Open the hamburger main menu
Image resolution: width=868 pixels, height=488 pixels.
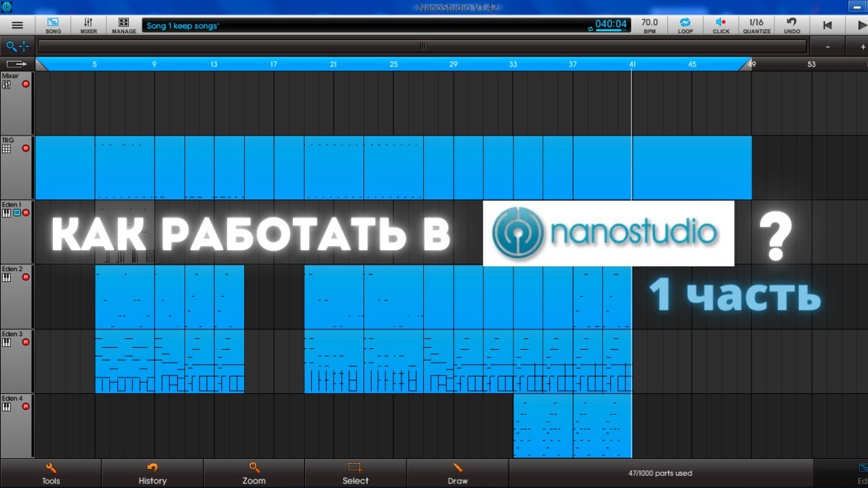coord(18,25)
